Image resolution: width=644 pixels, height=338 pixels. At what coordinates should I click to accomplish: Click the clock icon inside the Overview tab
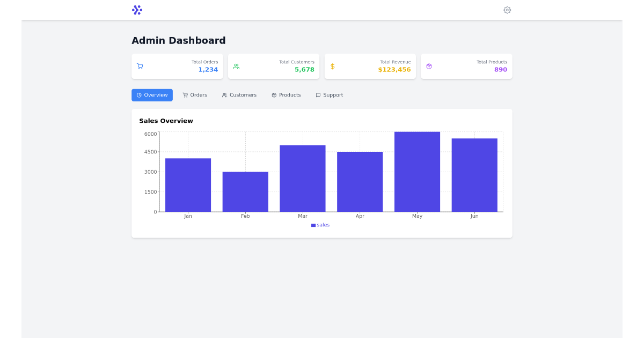[139, 95]
